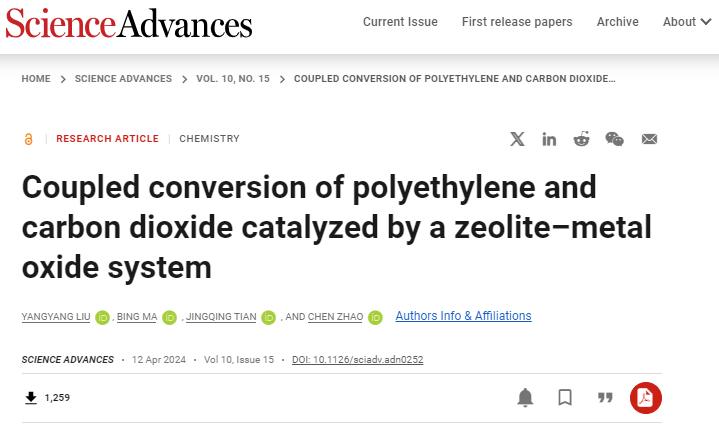Open Chen Zhao's ORCID profile icon
The width and height of the screenshot is (719, 427).
(x=375, y=317)
